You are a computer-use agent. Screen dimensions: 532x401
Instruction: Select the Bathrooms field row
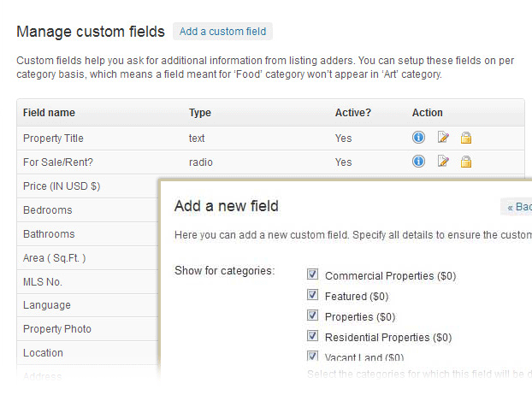87,234
